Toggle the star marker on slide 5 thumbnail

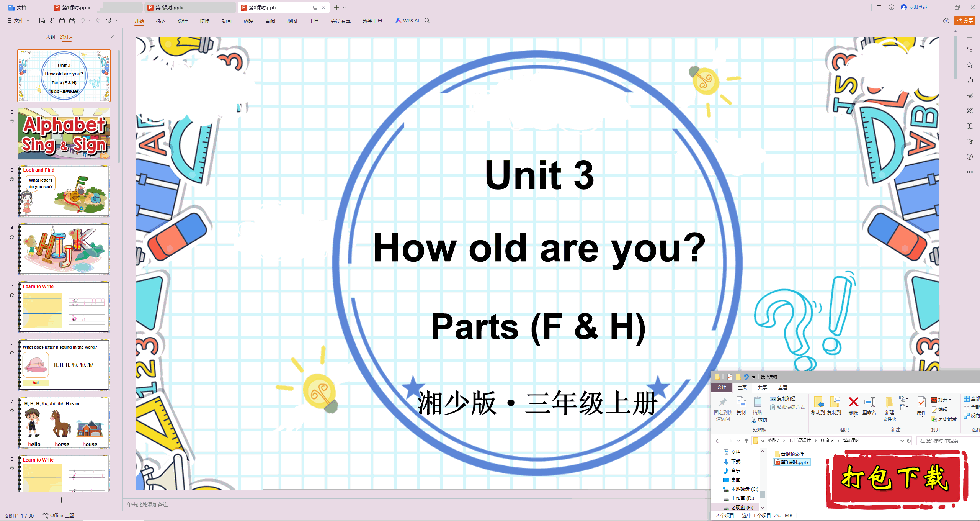pyautogui.click(x=12, y=295)
